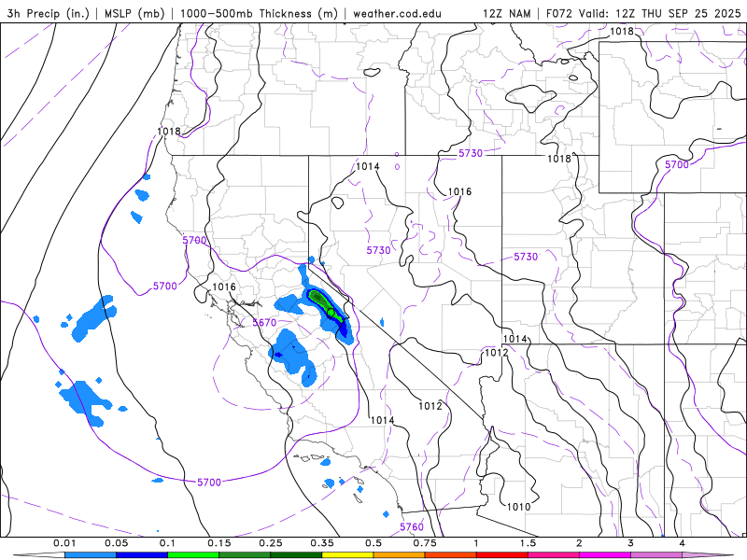Click the '0.15' legend value

219,543
